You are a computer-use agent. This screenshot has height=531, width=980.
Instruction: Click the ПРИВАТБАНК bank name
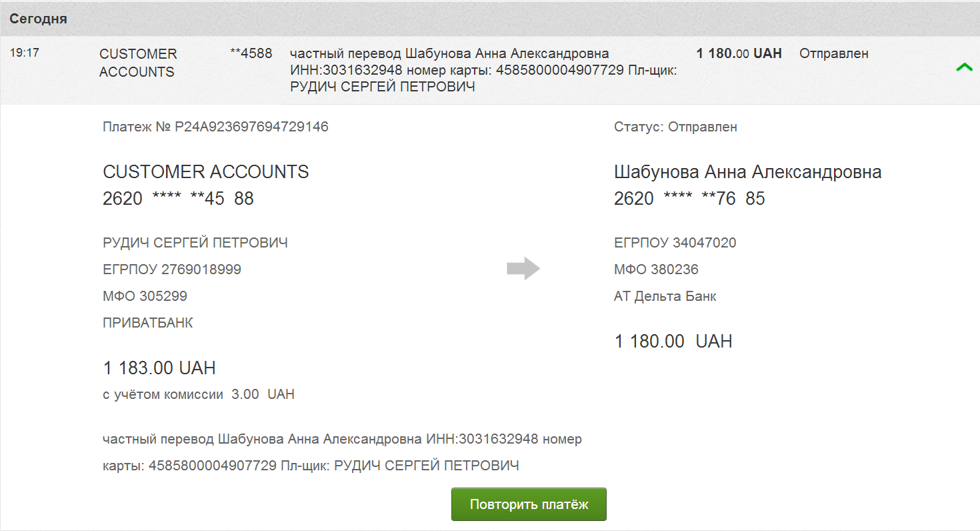click(x=148, y=323)
